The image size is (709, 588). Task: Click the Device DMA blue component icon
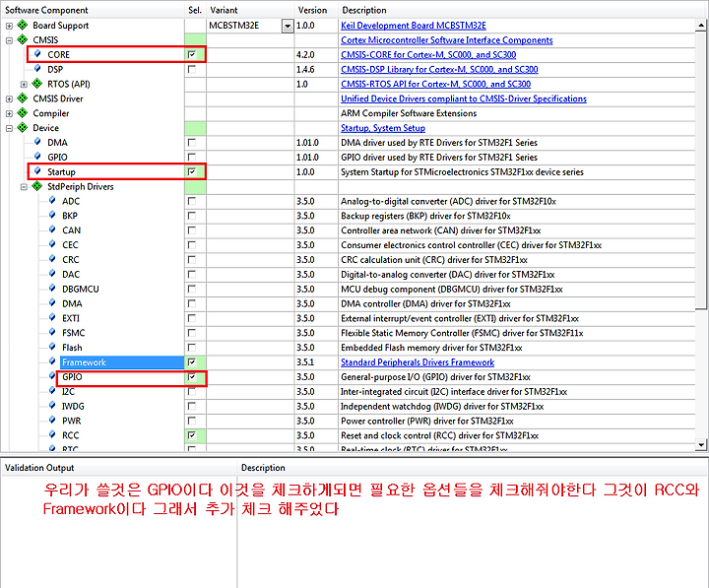(x=37, y=142)
